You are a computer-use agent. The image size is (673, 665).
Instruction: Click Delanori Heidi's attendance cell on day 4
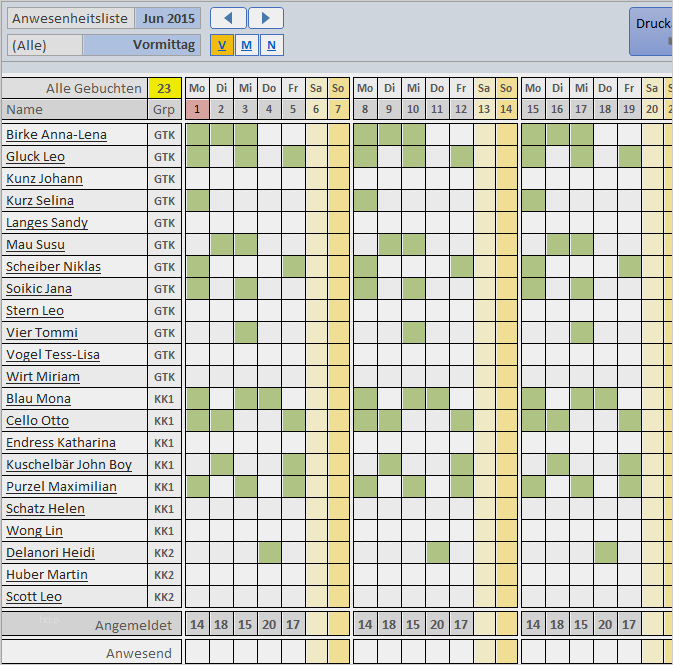click(x=269, y=553)
